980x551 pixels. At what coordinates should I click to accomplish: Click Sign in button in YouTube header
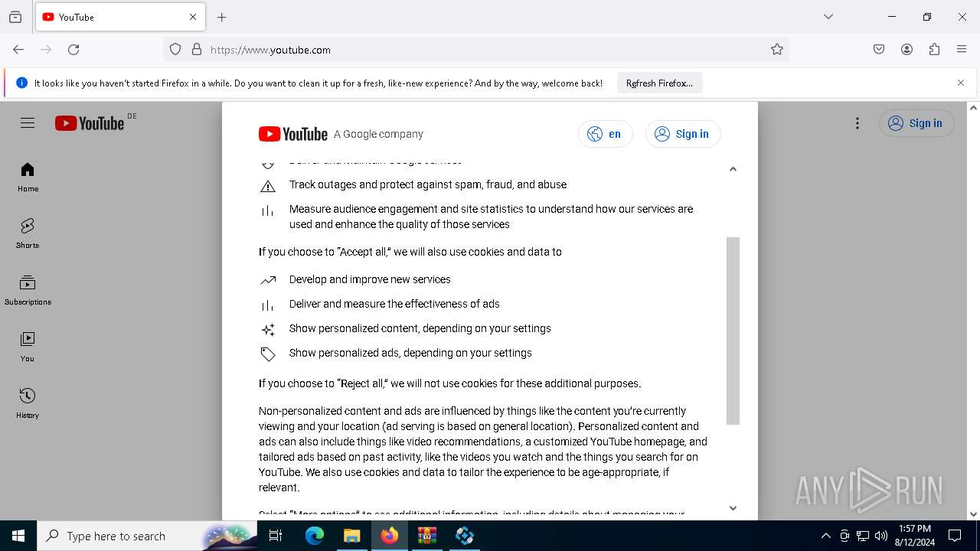click(916, 123)
